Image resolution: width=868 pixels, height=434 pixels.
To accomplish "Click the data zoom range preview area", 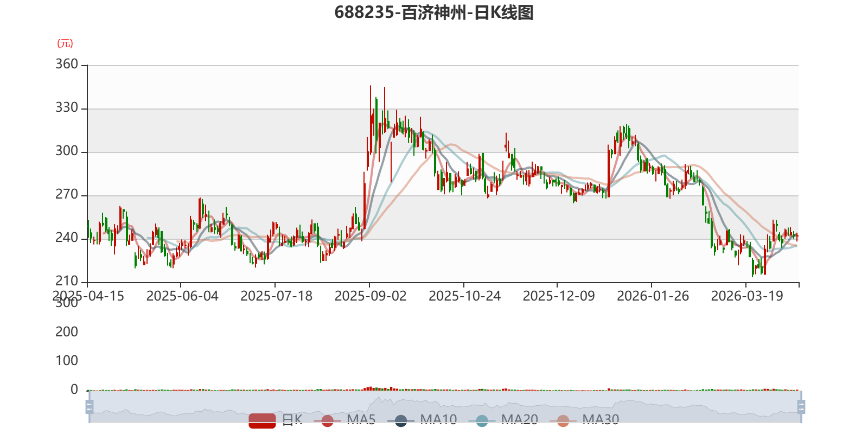I will [445, 407].
